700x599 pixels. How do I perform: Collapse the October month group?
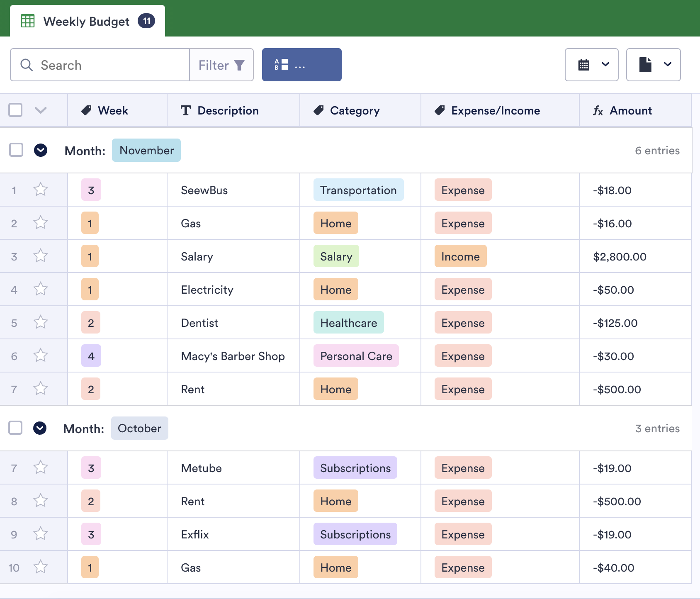40,428
